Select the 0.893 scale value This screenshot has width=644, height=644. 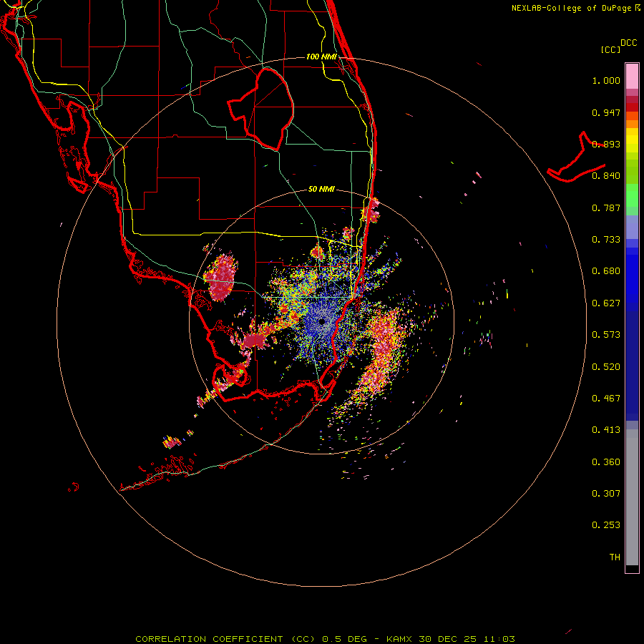point(606,144)
